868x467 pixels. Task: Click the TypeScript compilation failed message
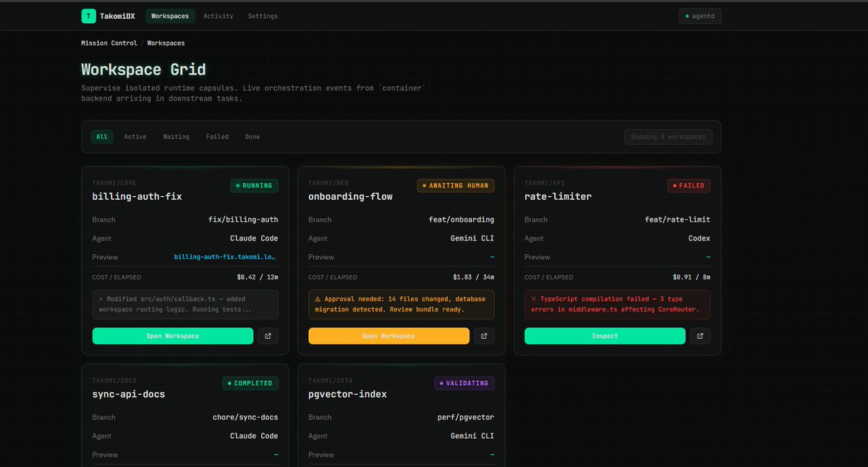click(x=618, y=304)
